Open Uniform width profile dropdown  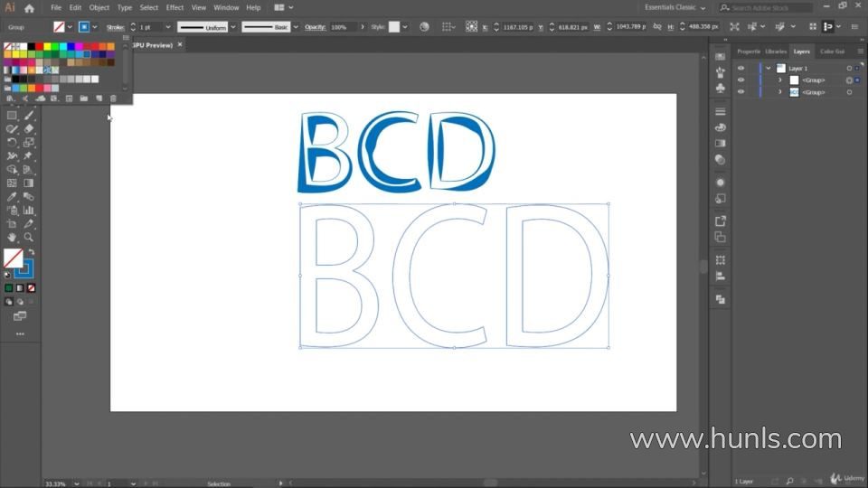233,26
